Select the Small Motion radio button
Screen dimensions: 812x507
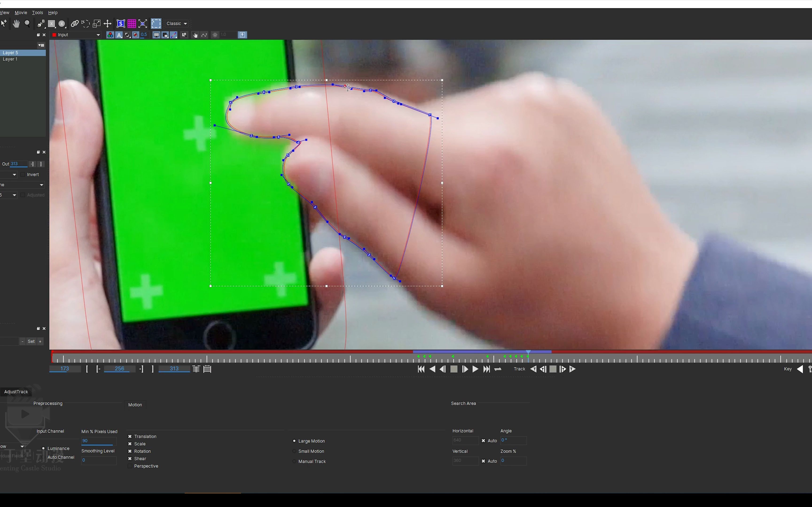(x=294, y=451)
